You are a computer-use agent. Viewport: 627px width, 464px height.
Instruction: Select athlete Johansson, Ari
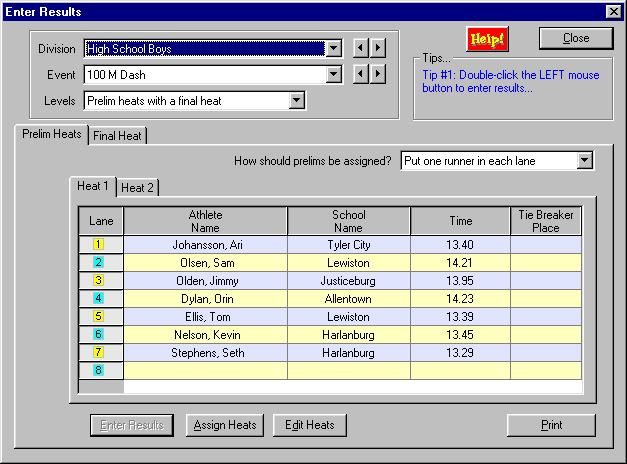[x=206, y=244]
